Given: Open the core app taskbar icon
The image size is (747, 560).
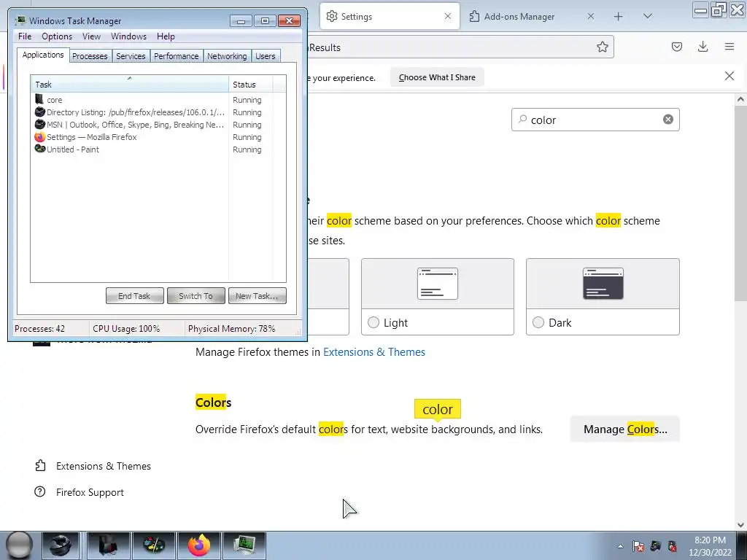Looking at the screenshot, I should tap(109, 545).
